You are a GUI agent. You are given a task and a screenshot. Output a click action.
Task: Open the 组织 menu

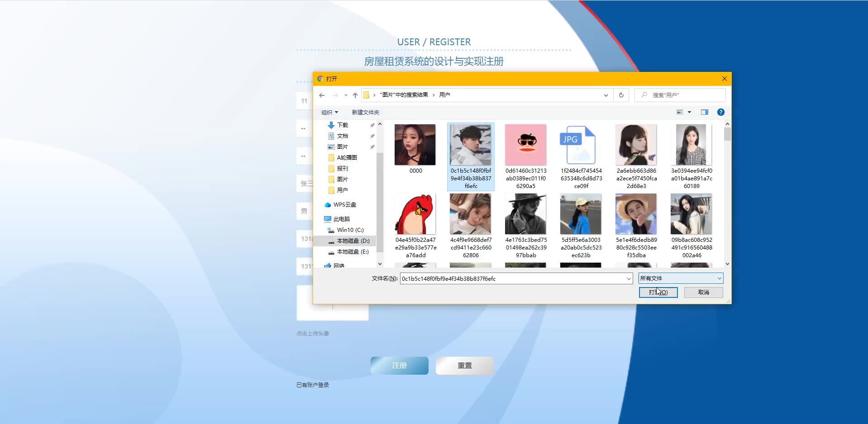tap(329, 113)
